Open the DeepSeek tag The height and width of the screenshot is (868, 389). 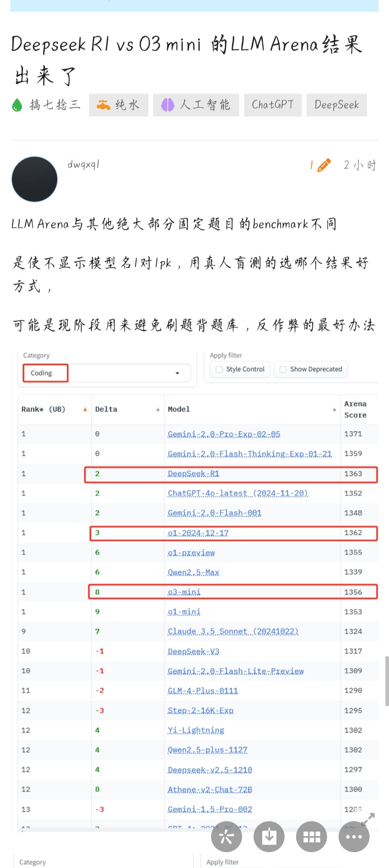[x=337, y=105]
